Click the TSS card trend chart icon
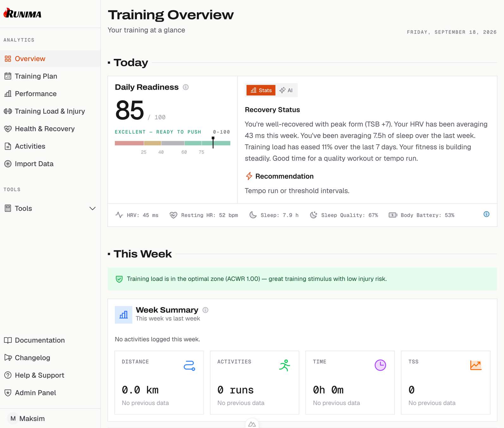 click(476, 365)
